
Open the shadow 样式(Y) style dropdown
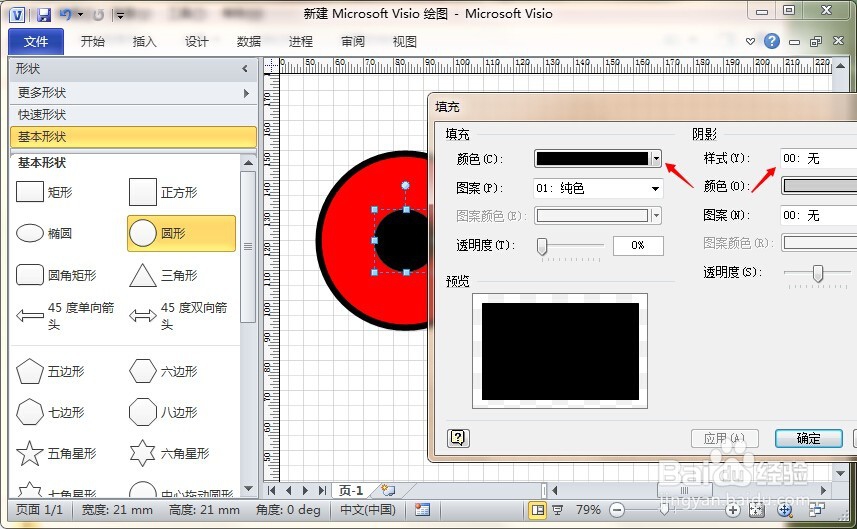click(818, 158)
